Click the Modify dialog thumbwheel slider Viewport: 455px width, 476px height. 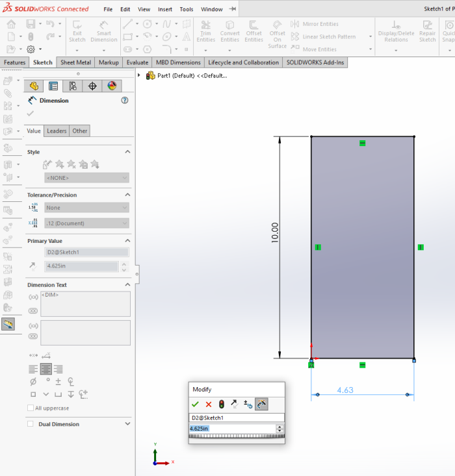tap(237, 436)
